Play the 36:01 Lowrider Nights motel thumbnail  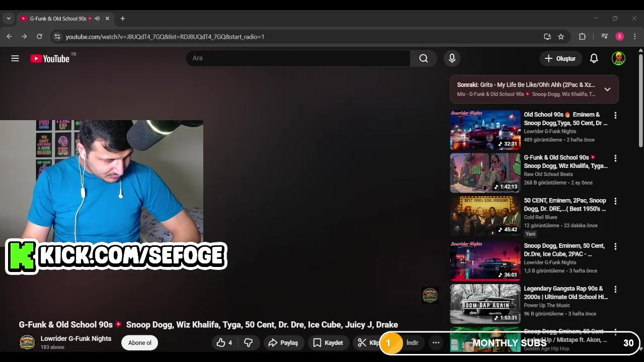(x=485, y=261)
